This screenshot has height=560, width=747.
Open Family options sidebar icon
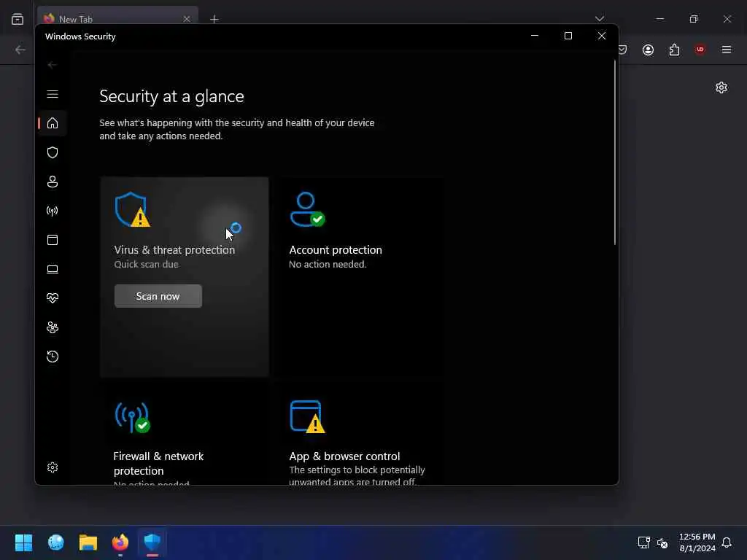click(53, 327)
